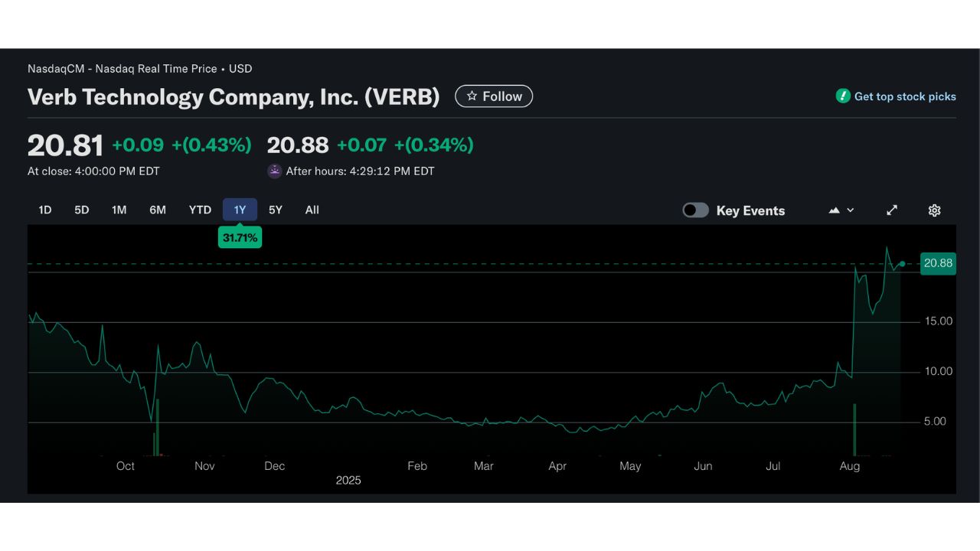980x551 pixels.
Task: Click the after hours moon icon
Action: (275, 171)
